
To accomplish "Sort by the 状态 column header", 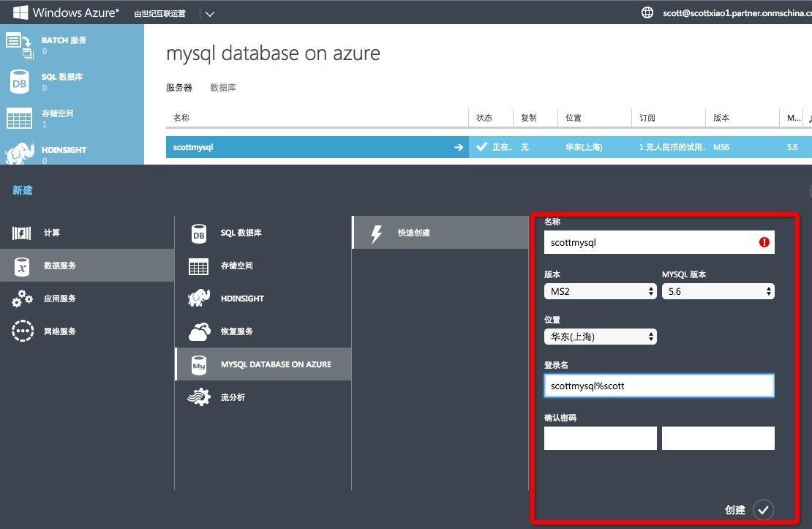I will (484, 118).
